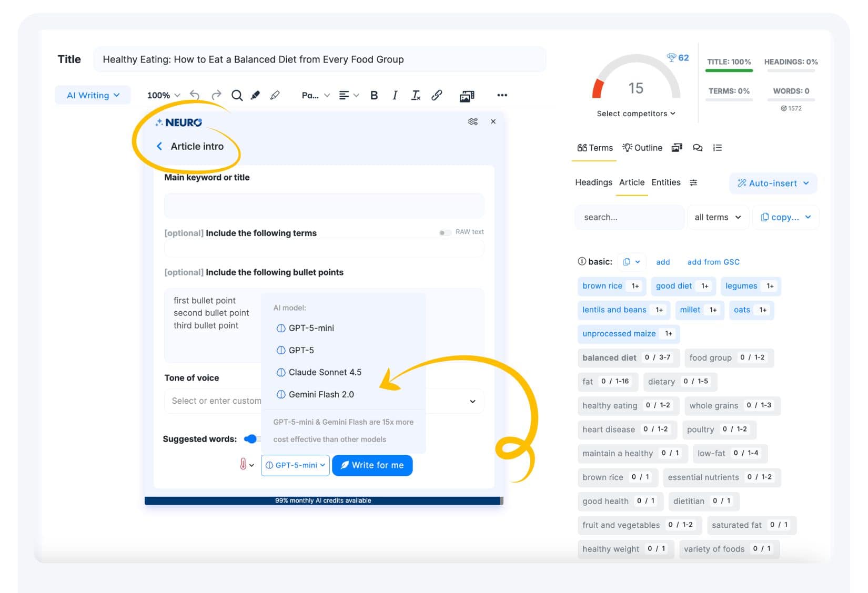Open the insert image gallery tool in toolbar
This screenshot has height=593, width=868.
(467, 96)
